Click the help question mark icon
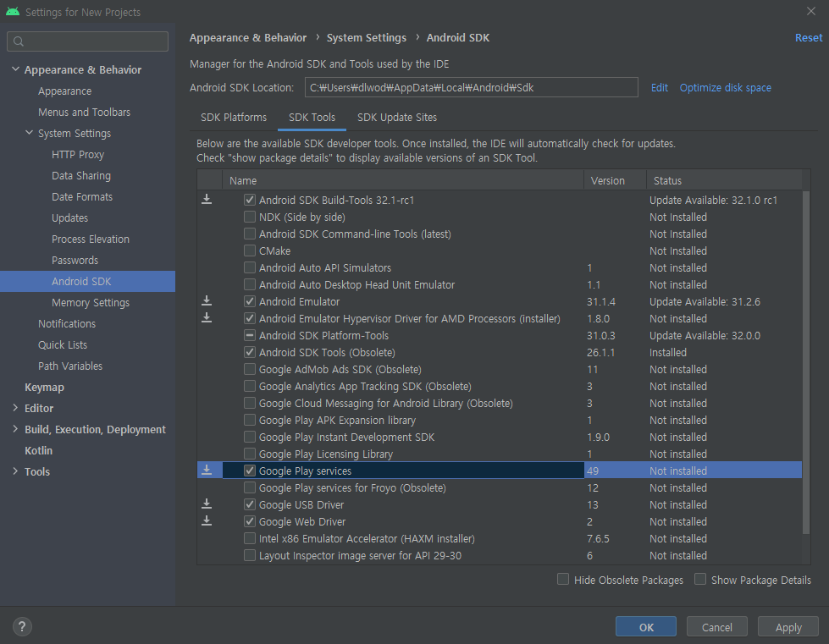Screen dimensions: 829x644 (x=22, y=626)
